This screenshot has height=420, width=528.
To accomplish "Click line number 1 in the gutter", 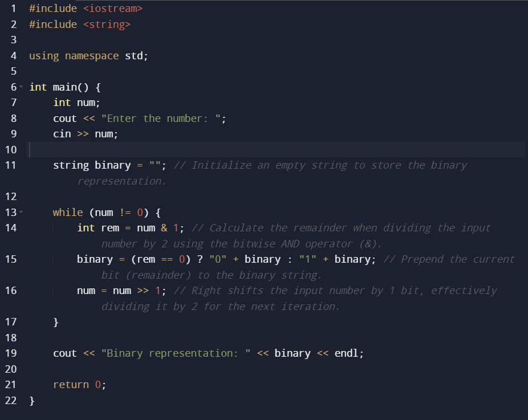I will (x=13, y=9).
